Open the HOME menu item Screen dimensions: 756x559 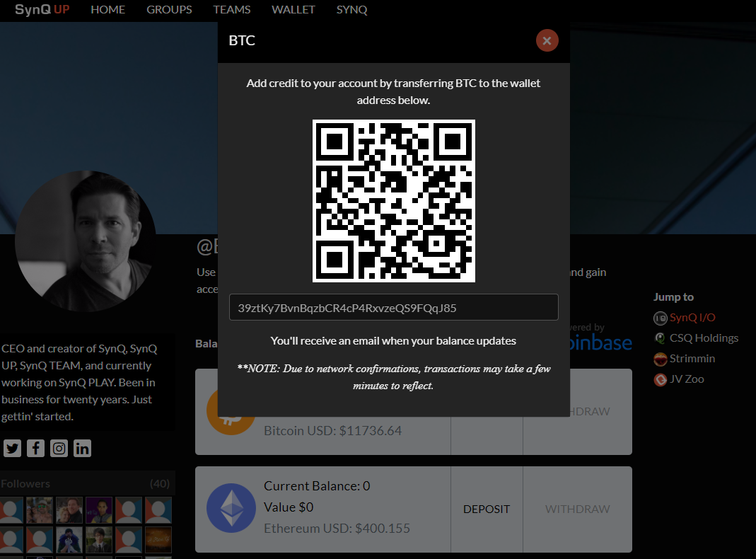pos(108,10)
